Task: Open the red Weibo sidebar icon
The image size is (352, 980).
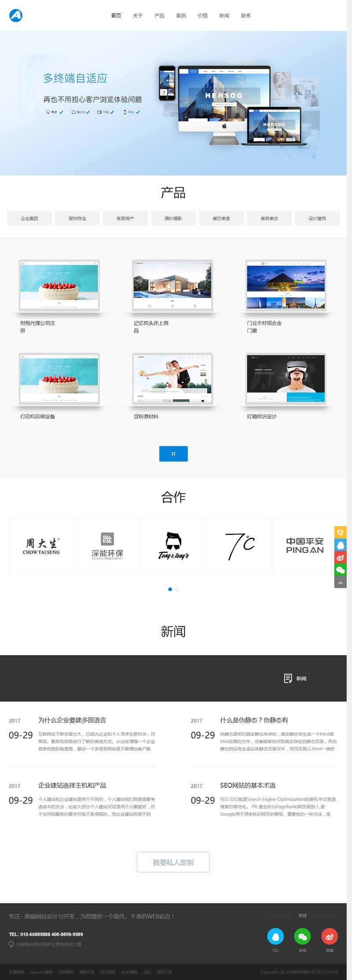Action: click(341, 558)
